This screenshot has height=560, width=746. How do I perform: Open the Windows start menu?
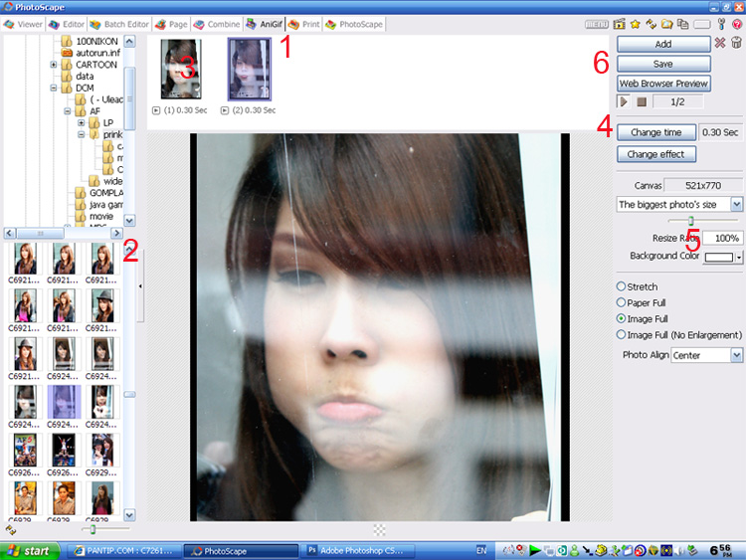30,550
